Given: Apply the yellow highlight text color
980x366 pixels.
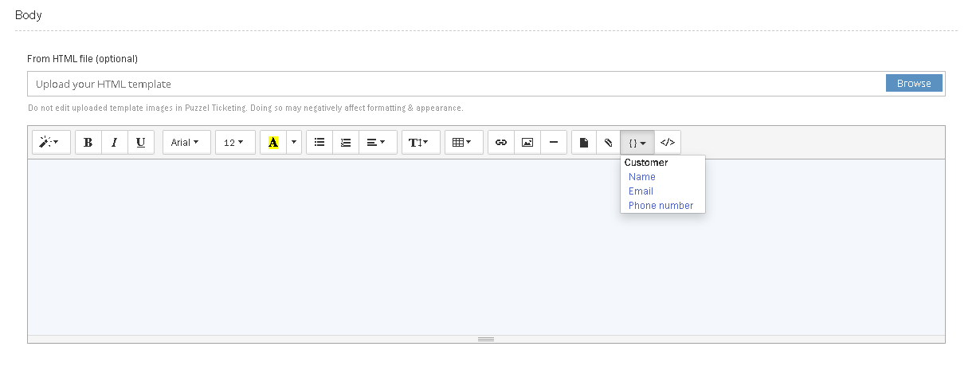Looking at the screenshot, I should click(273, 143).
